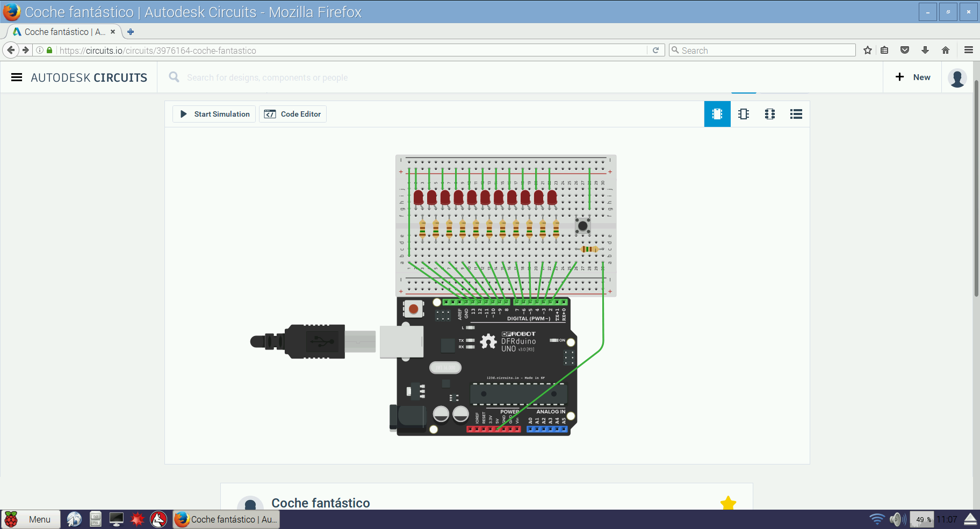Bookmark this page with the star

868,50
